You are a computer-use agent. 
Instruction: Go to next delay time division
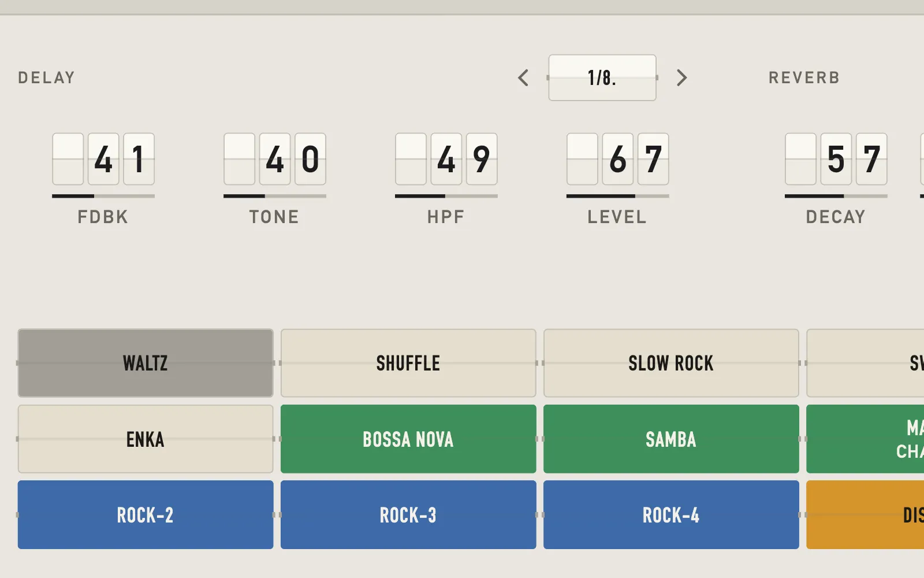pyautogui.click(x=682, y=77)
